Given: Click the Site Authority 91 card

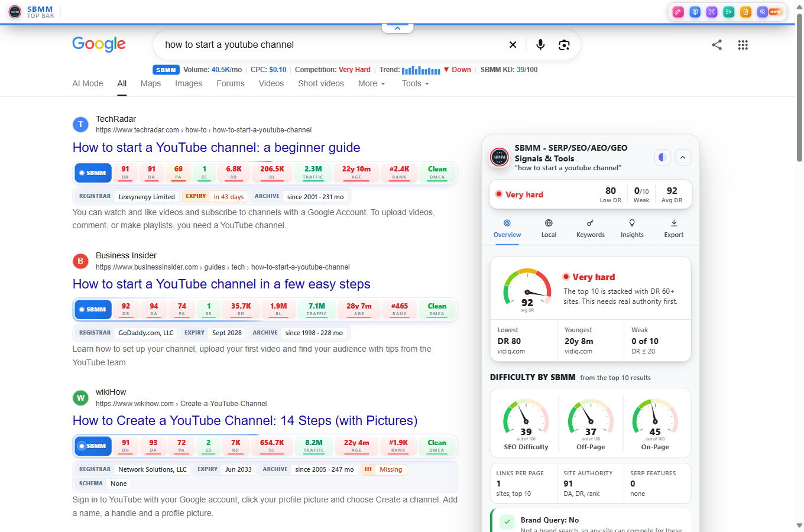Looking at the screenshot, I should [x=591, y=484].
